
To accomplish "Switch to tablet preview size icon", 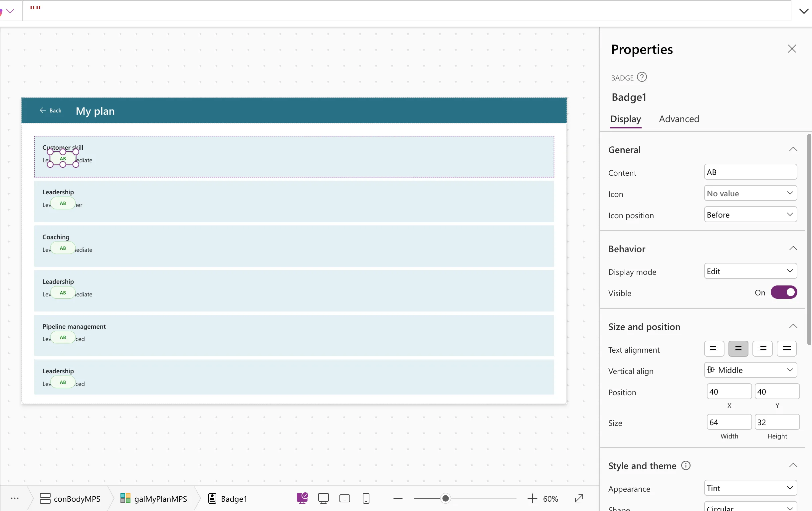I will [345, 499].
